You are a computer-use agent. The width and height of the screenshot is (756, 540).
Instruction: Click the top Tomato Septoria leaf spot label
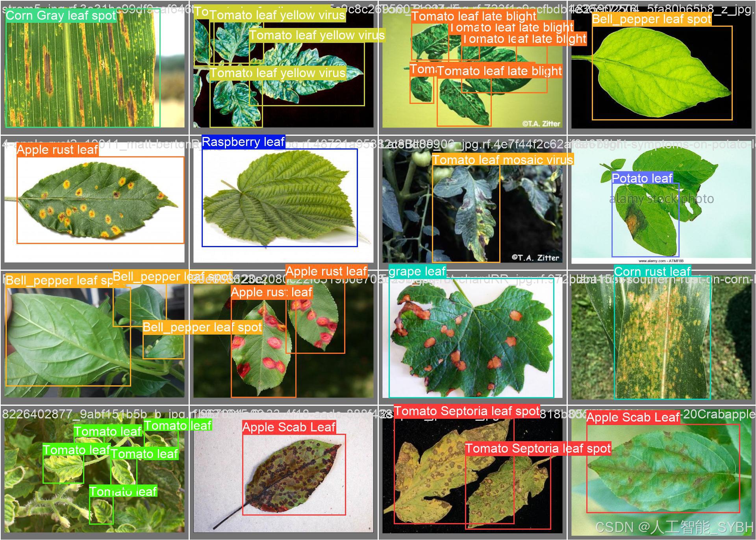(467, 411)
